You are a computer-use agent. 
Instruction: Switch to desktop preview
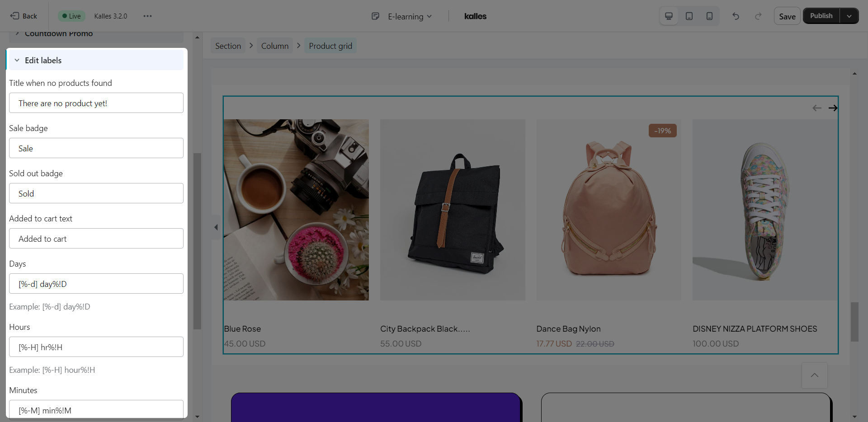(x=669, y=16)
